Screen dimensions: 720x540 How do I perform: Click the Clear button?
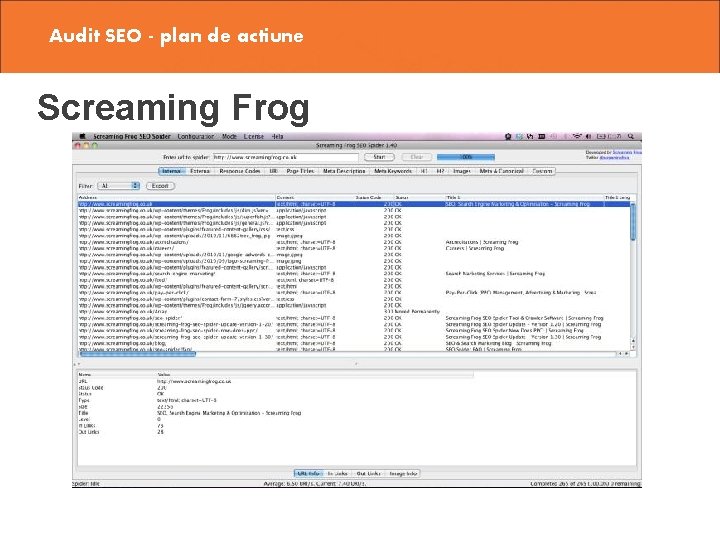[416, 157]
